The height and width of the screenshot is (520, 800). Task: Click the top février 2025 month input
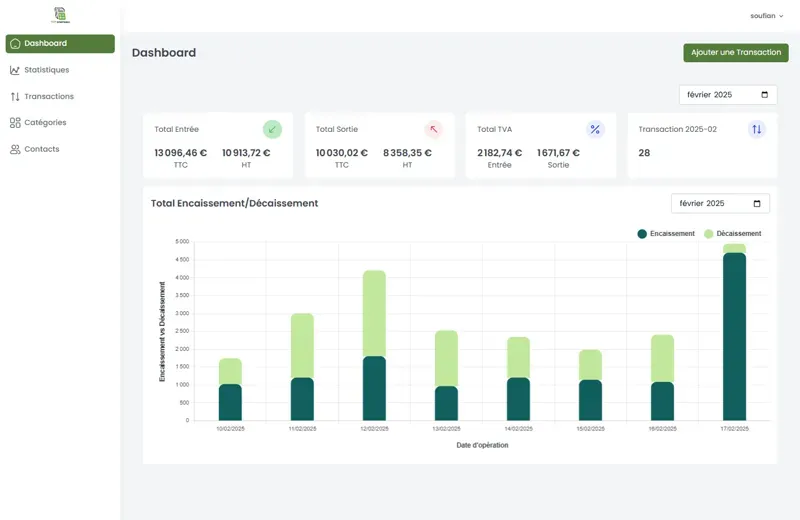tap(728, 95)
